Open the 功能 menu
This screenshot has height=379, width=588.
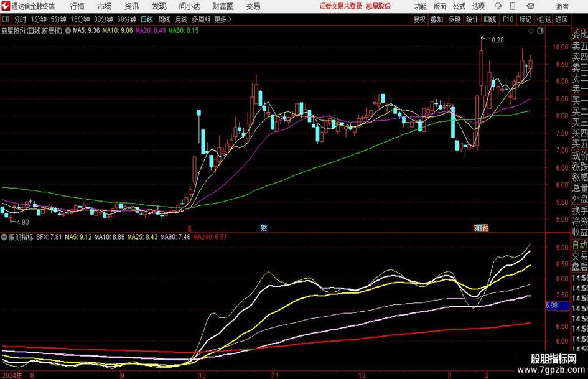(421, 6)
